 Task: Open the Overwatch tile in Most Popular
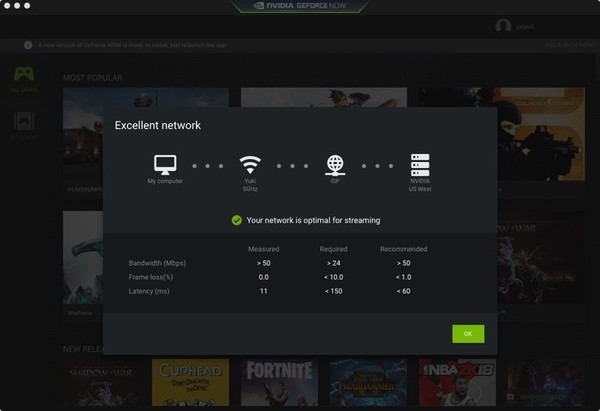[324, 97]
